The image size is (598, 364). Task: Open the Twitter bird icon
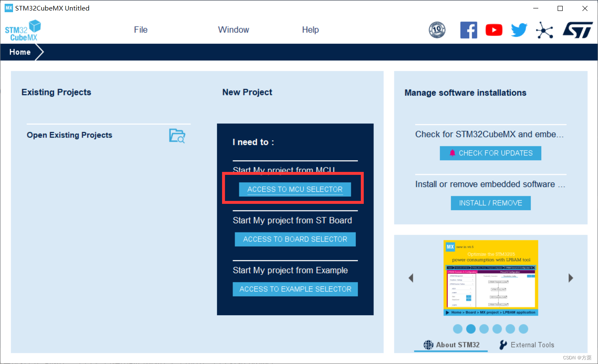click(519, 30)
